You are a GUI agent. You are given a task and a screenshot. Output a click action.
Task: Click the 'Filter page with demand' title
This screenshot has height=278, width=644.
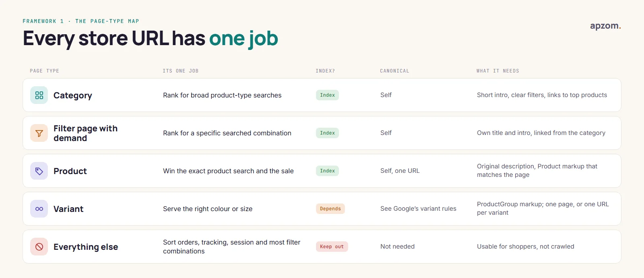[x=86, y=133]
